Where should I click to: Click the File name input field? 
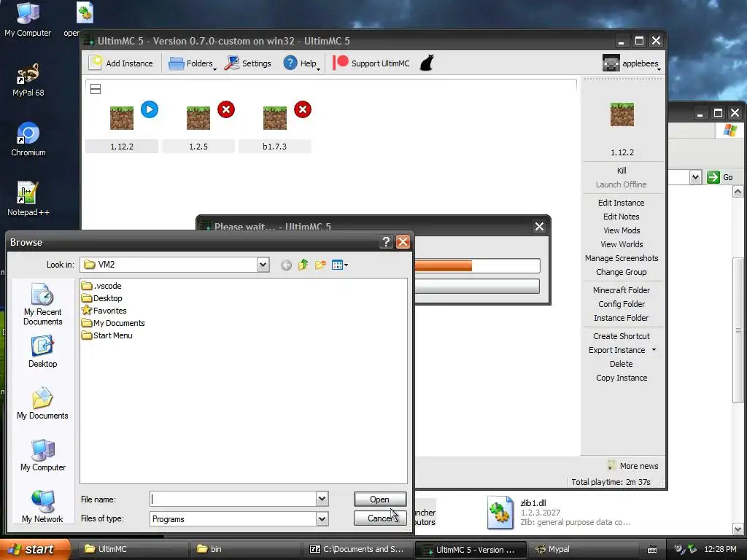point(233,499)
